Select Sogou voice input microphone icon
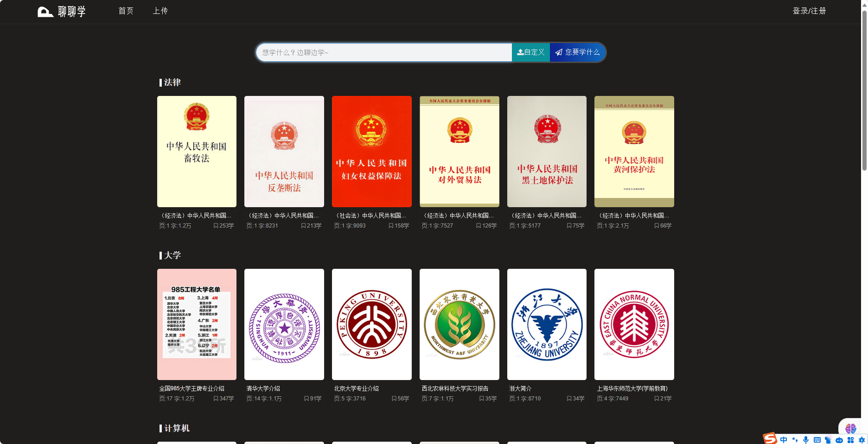Viewport: 868px width, 444px height. pos(805,439)
